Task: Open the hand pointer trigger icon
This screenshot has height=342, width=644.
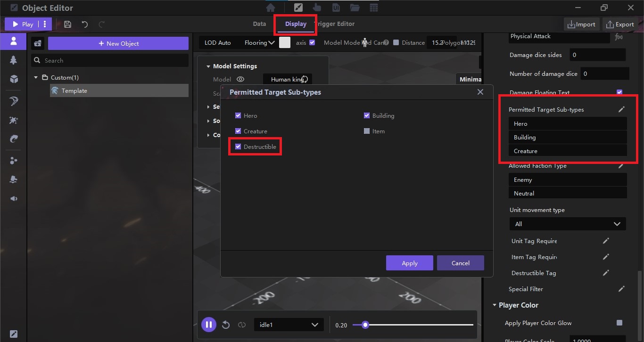Action: [317, 8]
